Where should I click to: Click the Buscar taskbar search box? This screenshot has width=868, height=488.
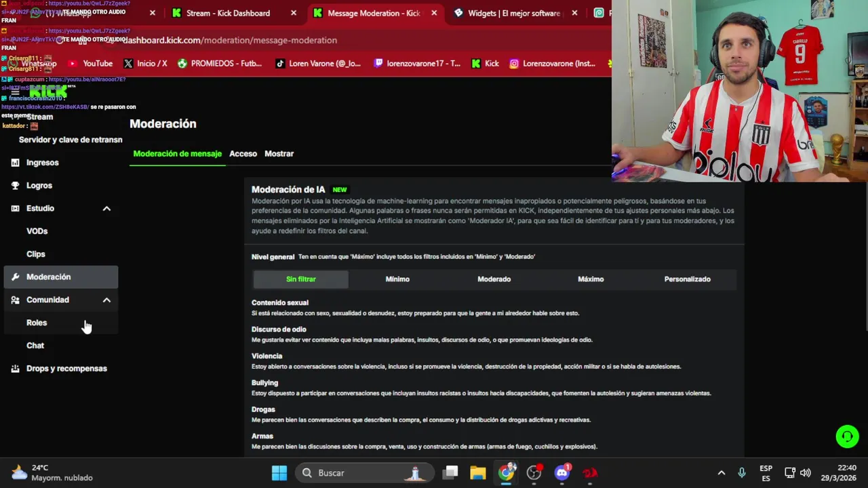click(x=366, y=473)
